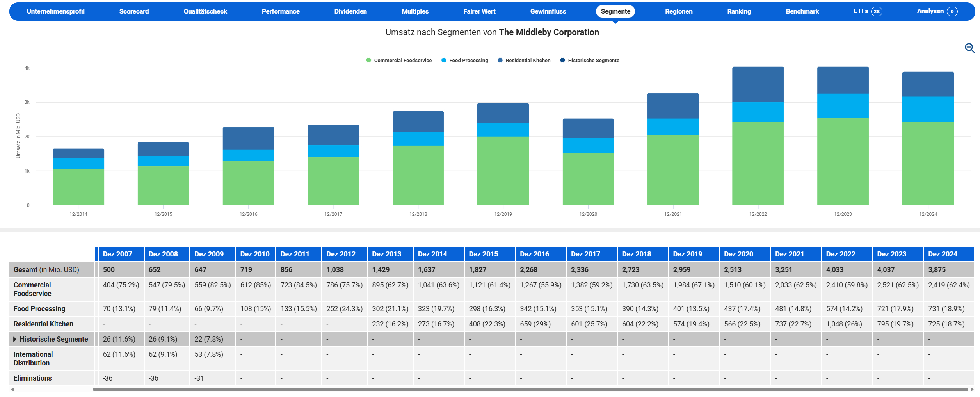Click the 12/2022 Residential Kitchen bar segment
Screen dimensions: 980x397
758,84
